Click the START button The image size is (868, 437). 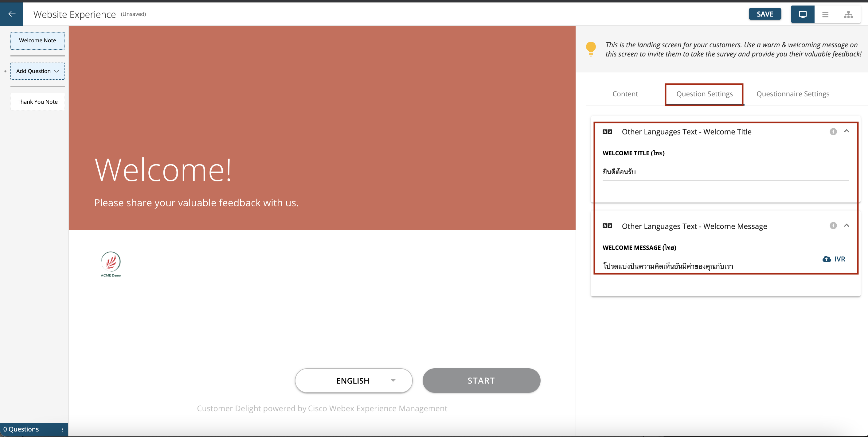[481, 381]
